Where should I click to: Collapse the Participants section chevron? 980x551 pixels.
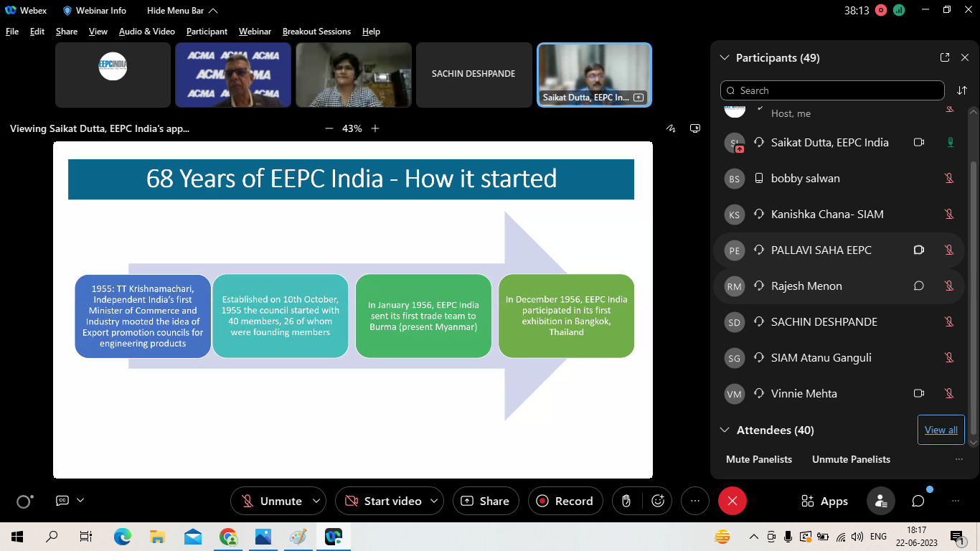724,57
